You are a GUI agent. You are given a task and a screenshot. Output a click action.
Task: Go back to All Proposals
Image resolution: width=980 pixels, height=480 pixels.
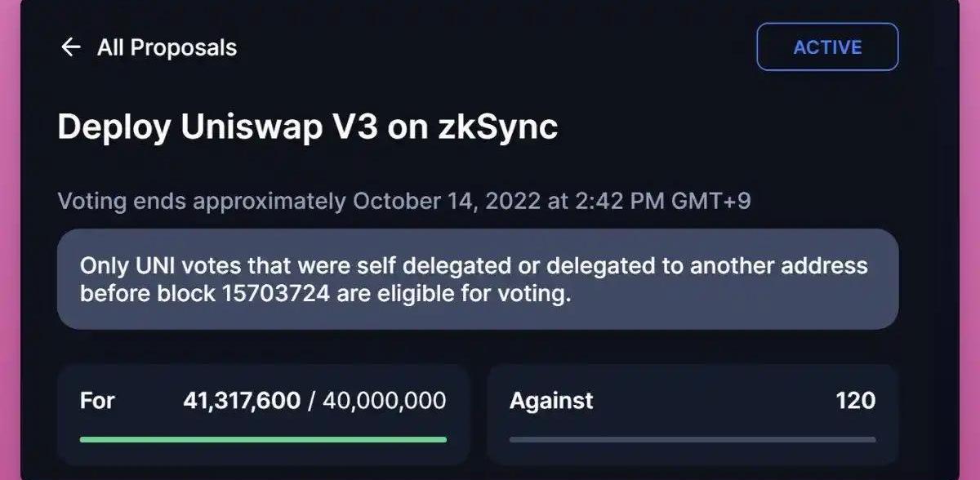point(167,47)
